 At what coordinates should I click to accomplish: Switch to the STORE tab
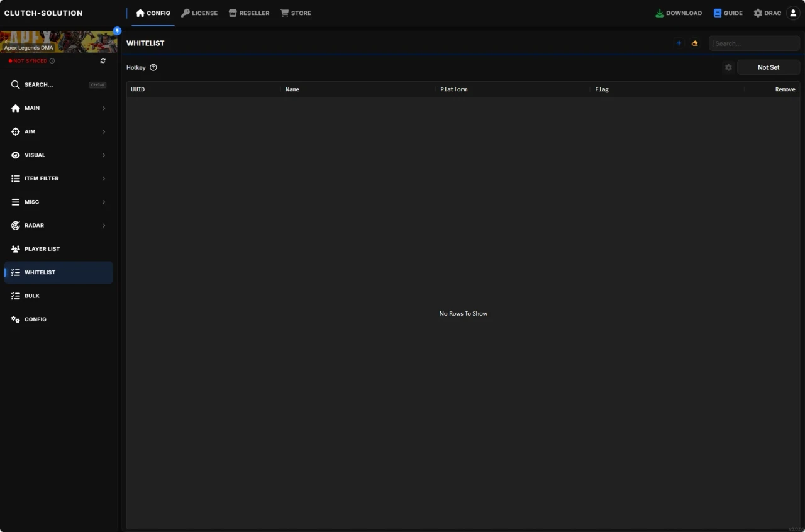[x=296, y=13]
